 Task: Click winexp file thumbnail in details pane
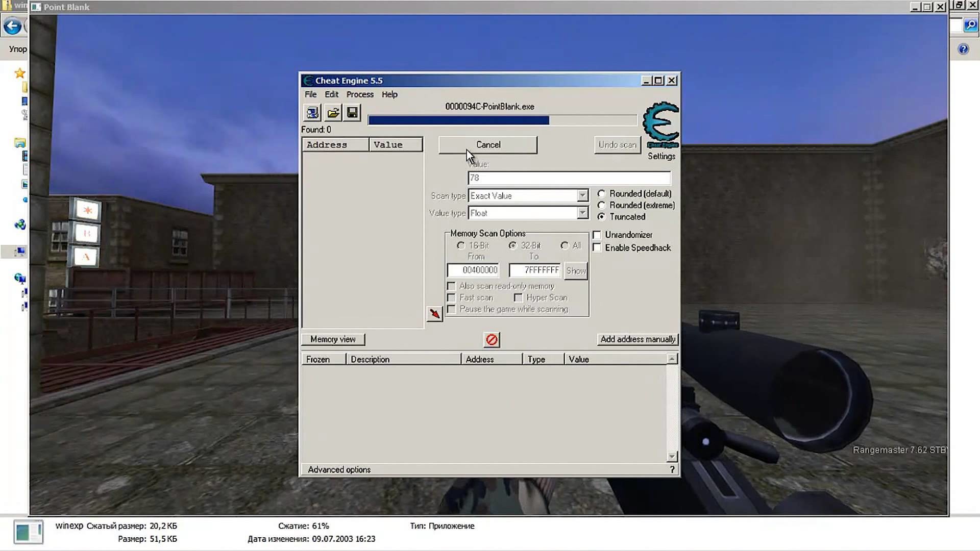pyautogui.click(x=28, y=532)
